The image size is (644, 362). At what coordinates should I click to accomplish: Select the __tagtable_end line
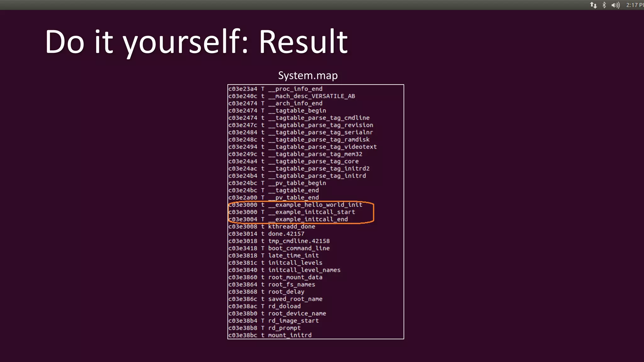click(x=274, y=190)
